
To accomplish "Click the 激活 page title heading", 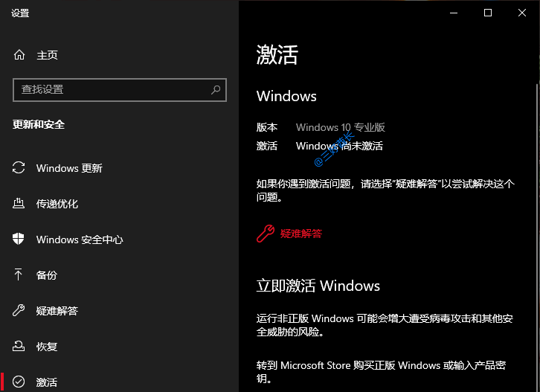I will pos(277,55).
